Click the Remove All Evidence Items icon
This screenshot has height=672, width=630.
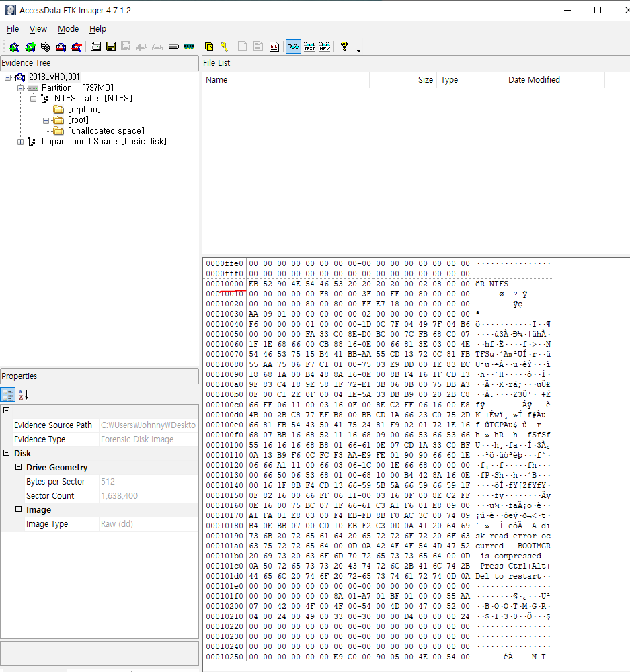(x=77, y=47)
